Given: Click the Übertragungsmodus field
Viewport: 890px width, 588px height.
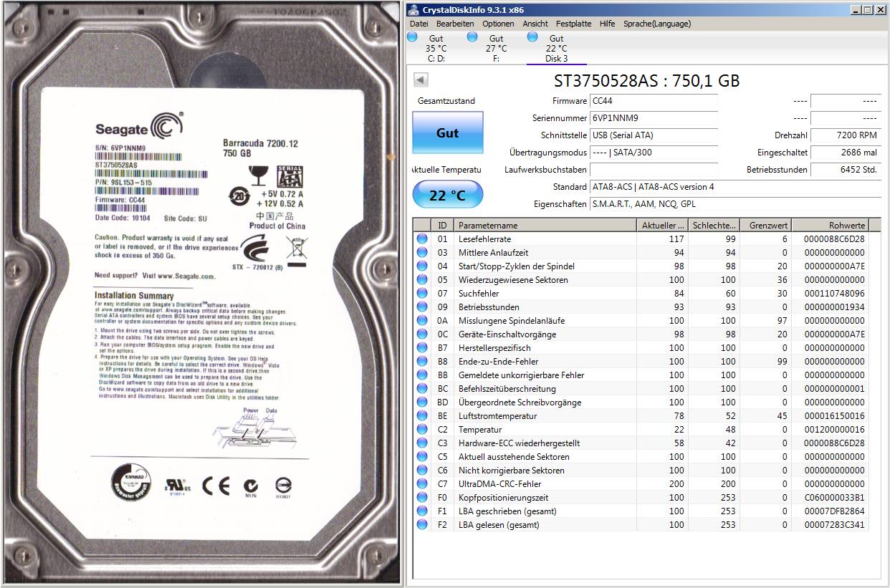Looking at the screenshot, I should click(654, 153).
